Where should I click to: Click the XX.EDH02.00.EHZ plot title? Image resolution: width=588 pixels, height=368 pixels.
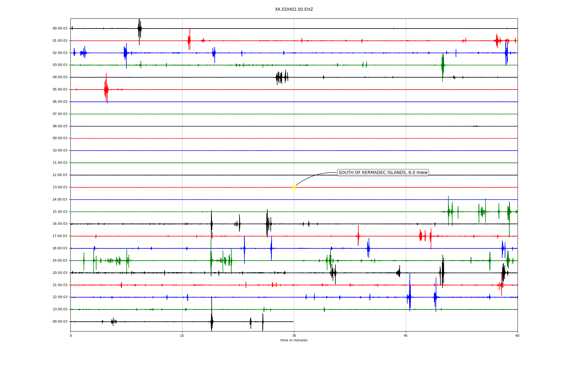click(294, 10)
